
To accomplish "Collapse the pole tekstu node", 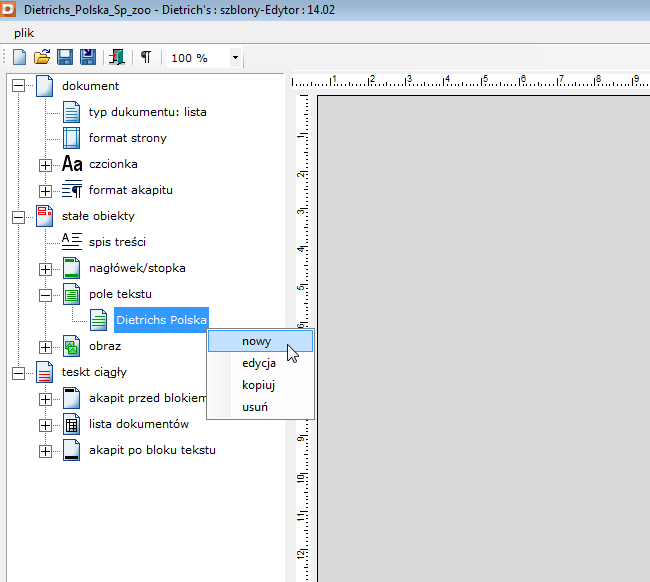I will 45,294.
